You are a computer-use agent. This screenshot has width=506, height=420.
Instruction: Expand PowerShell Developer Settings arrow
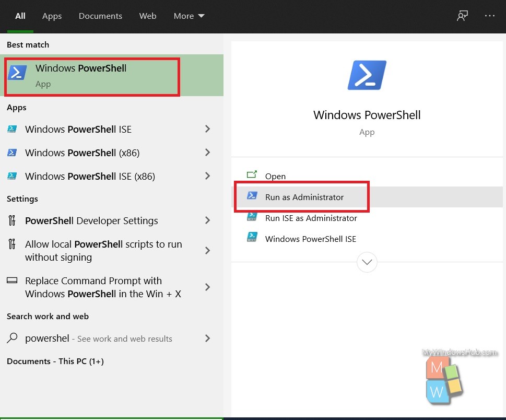click(207, 220)
